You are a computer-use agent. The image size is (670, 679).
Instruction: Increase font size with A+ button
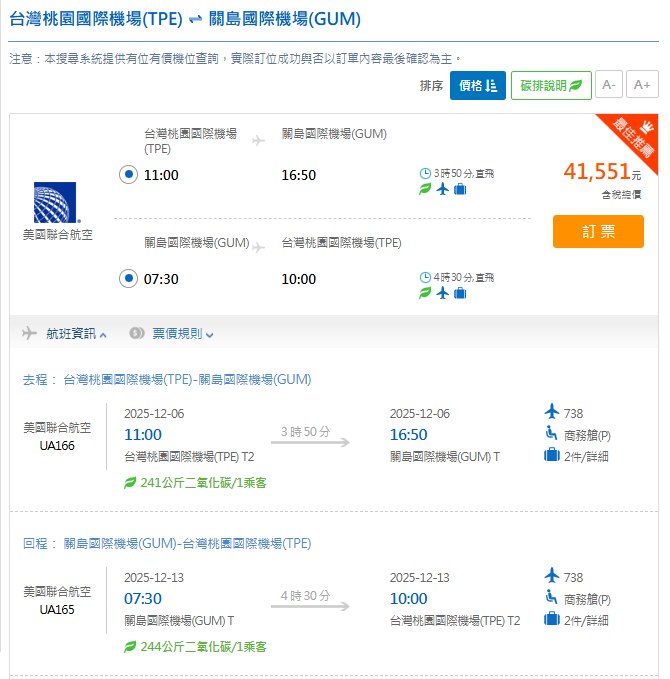coord(642,86)
